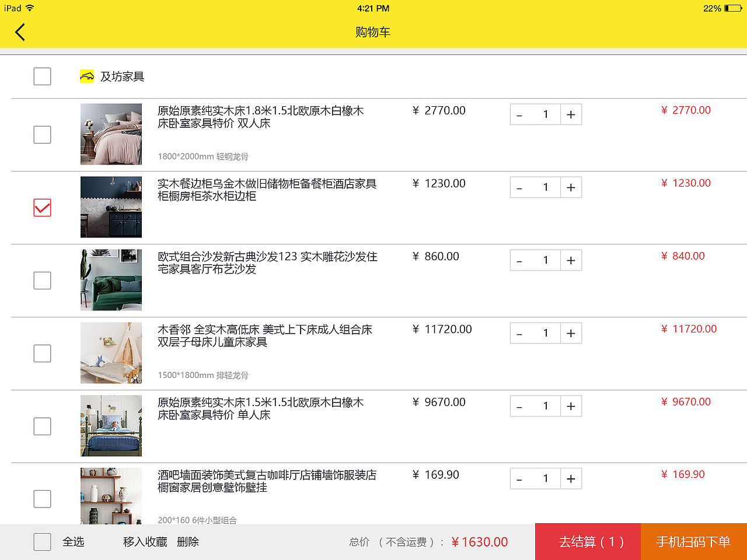Viewport: 747px width, 560px height.
Task: Click the 去结算 (1) checkout button
Action: (x=588, y=542)
